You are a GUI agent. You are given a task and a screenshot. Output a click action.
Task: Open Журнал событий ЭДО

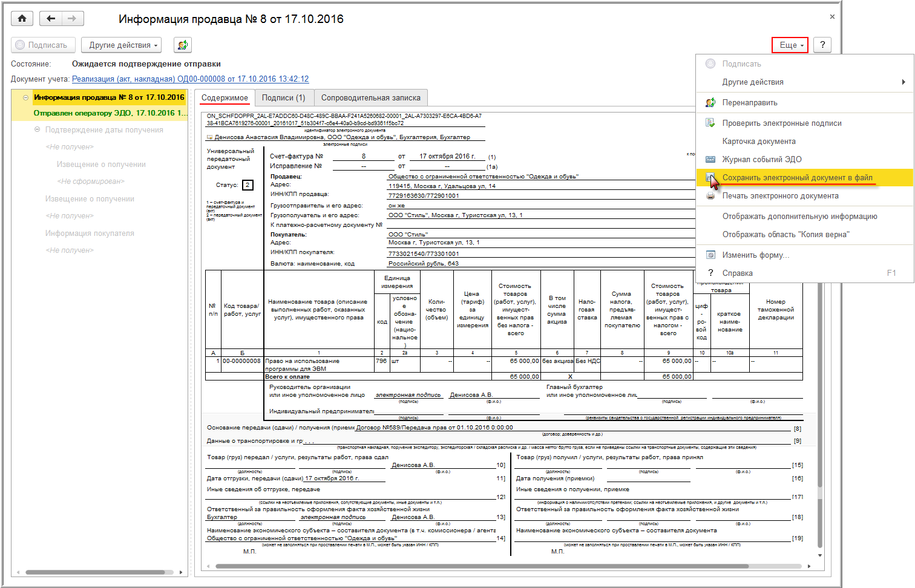pyautogui.click(x=804, y=160)
